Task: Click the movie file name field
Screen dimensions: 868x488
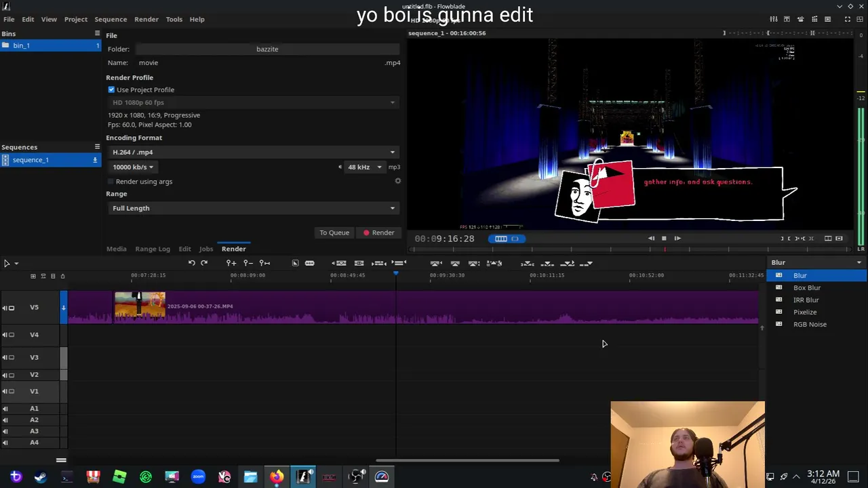Action: 258,62
